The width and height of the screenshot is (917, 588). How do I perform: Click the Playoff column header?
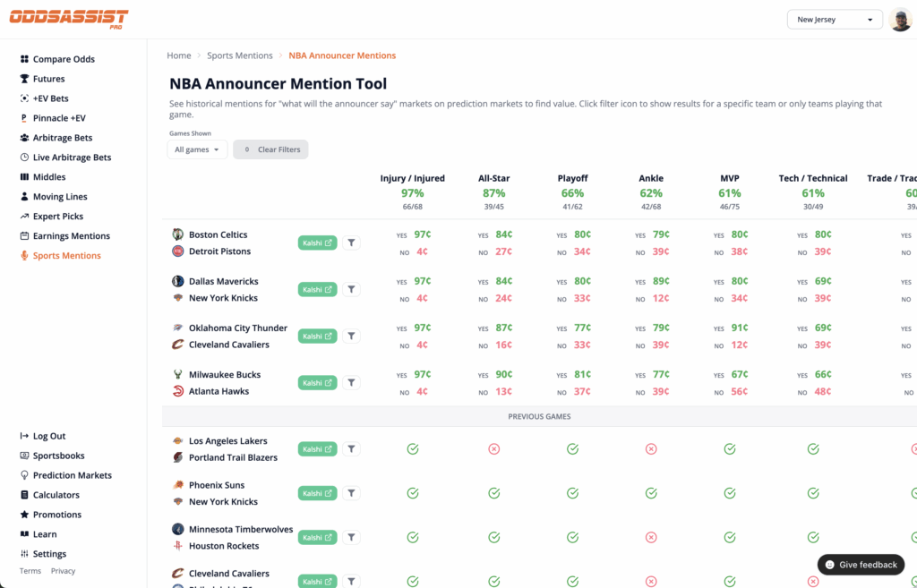[572, 178]
